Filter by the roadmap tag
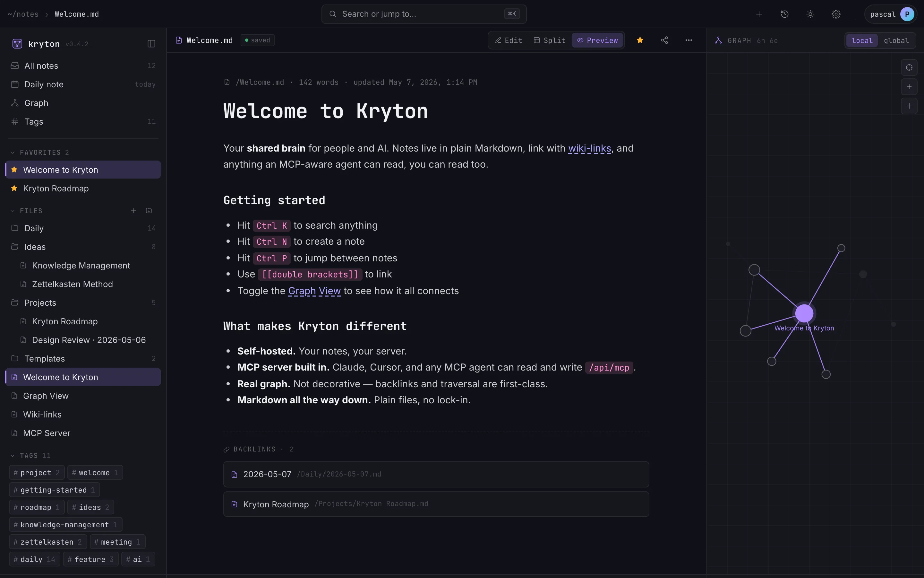 pos(37,507)
